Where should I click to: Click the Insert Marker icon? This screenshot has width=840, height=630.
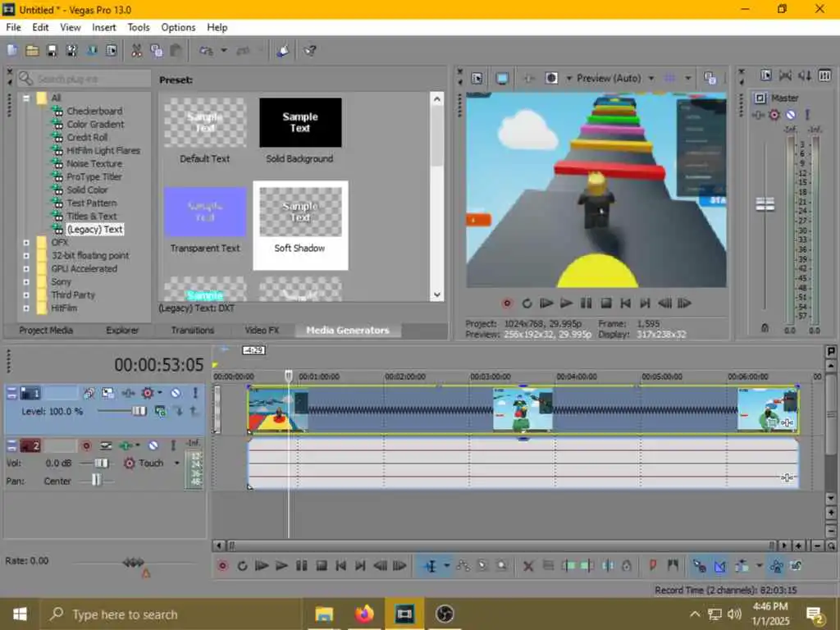pos(652,566)
